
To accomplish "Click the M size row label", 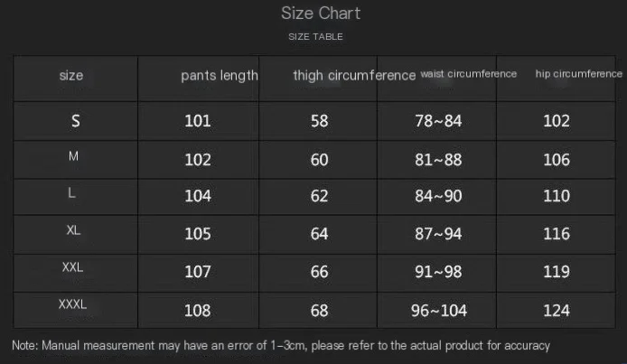I will tap(73, 156).
